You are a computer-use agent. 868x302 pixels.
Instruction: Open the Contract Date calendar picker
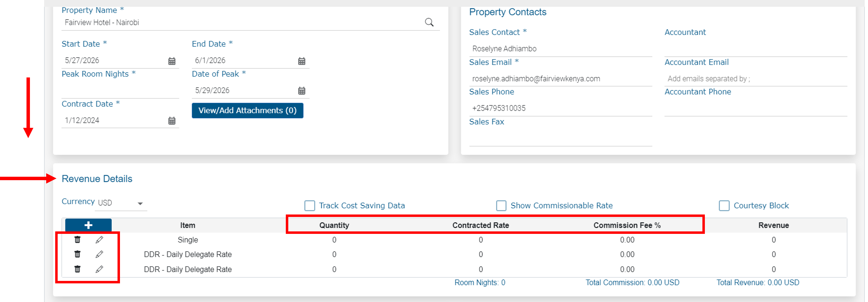point(171,121)
